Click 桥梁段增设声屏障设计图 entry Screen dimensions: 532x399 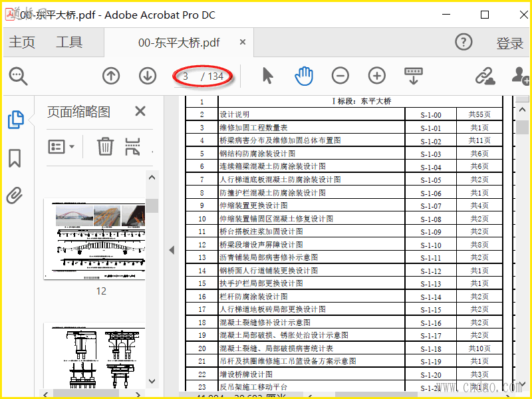tap(261, 245)
